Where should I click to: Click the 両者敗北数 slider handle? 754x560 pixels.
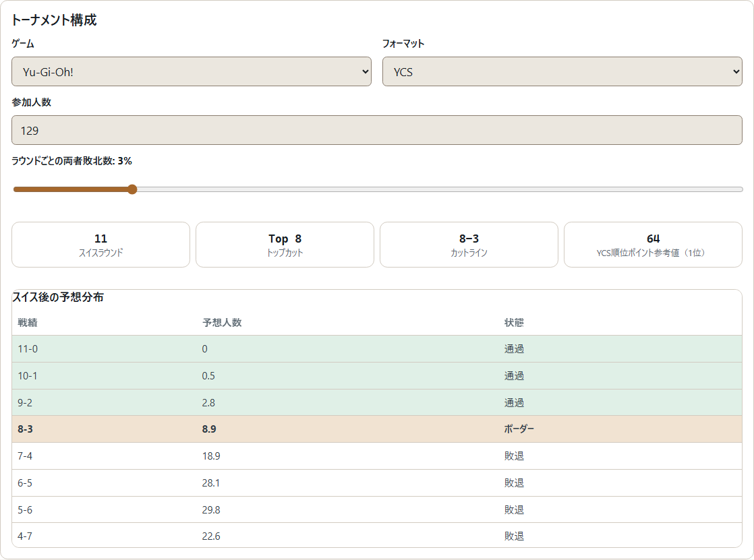pyautogui.click(x=132, y=189)
